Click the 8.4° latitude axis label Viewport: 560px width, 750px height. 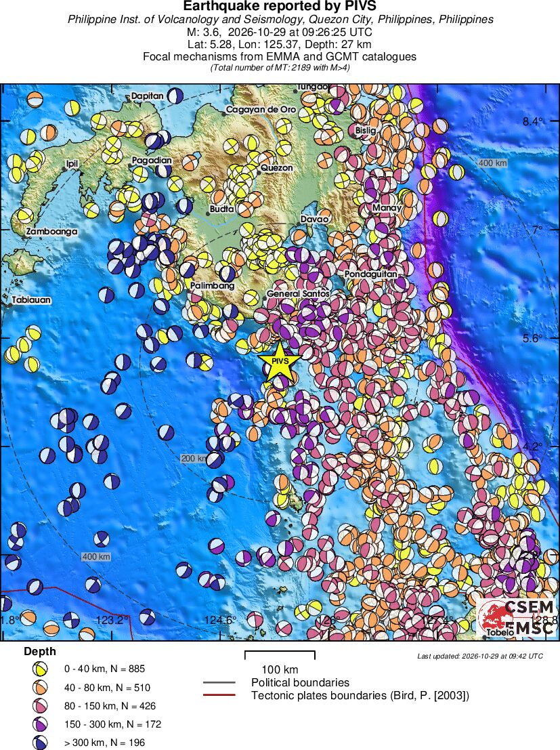(532, 121)
